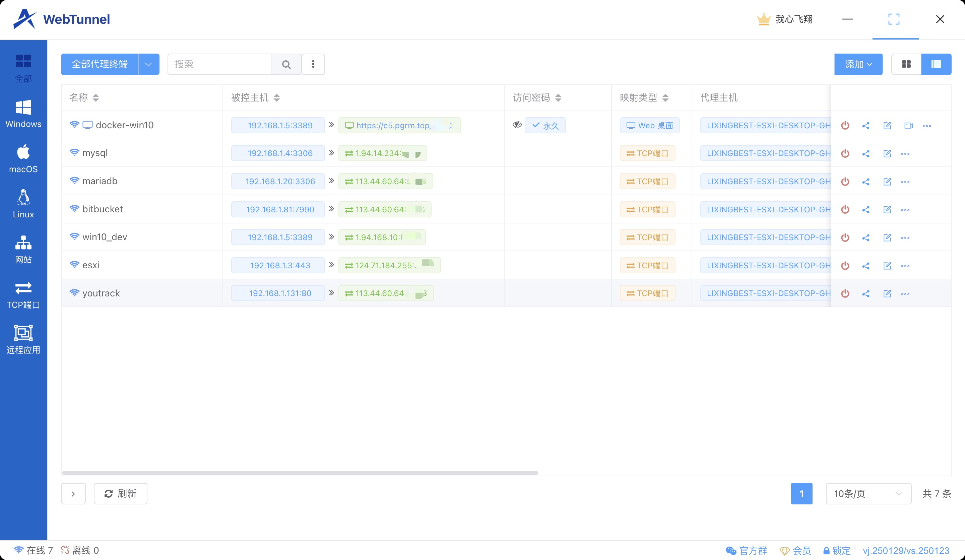Click the three-dot more menu beside search
This screenshot has height=560, width=965.
[313, 64]
